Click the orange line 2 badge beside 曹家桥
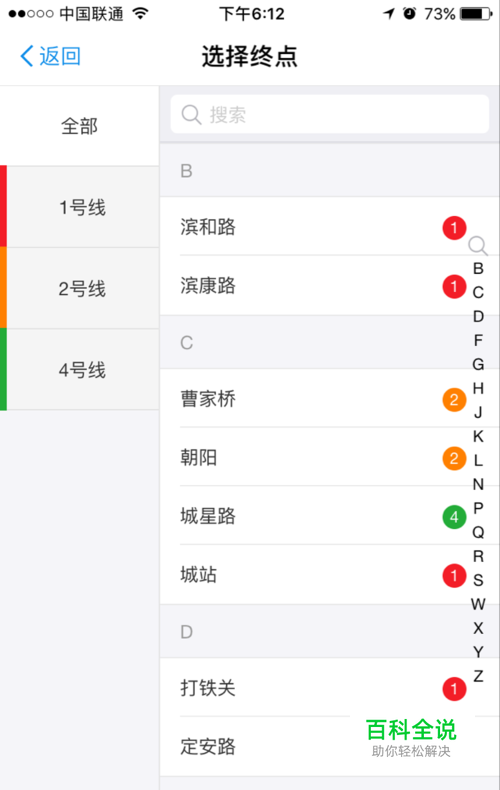Viewport: 500px width, 790px height. pos(454,400)
